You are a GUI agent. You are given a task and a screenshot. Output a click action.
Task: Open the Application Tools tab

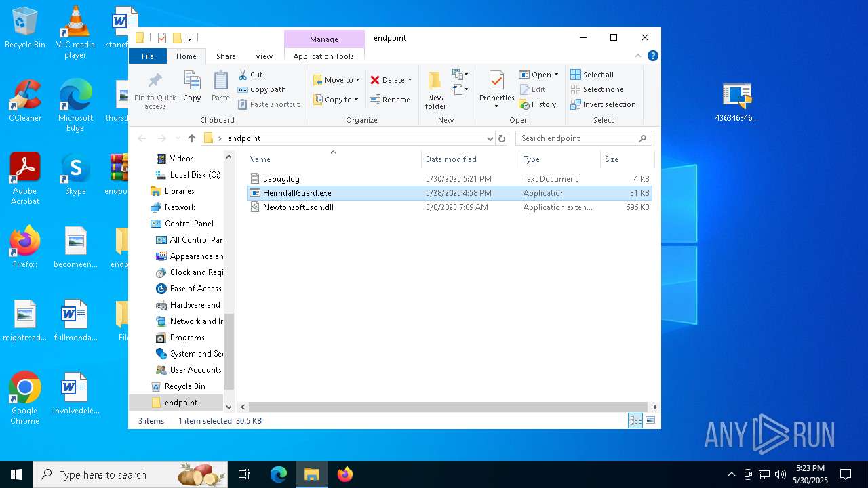click(323, 56)
